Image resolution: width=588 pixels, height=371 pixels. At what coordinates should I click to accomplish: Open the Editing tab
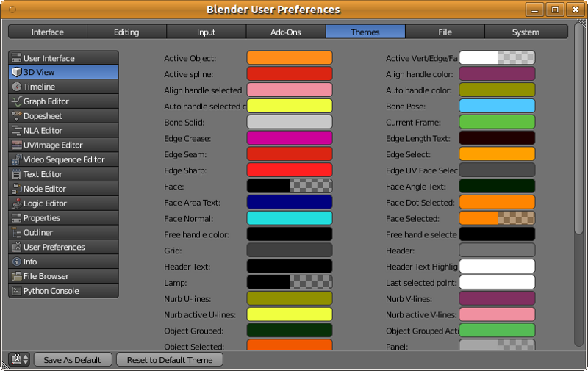click(x=126, y=32)
